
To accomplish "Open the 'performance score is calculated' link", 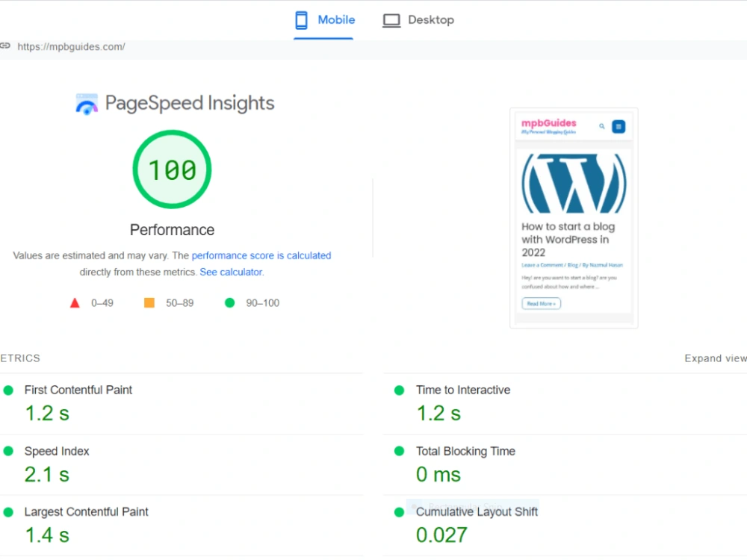I will (x=261, y=255).
